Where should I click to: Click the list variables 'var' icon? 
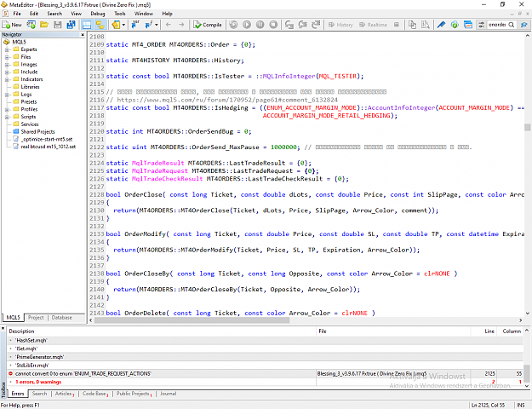coord(135,25)
